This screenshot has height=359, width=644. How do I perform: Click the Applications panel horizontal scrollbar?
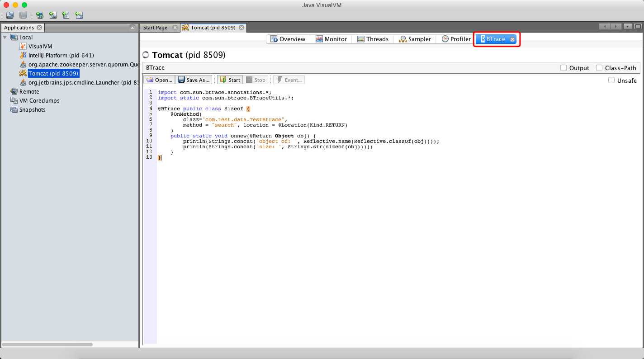coord(47,344)
